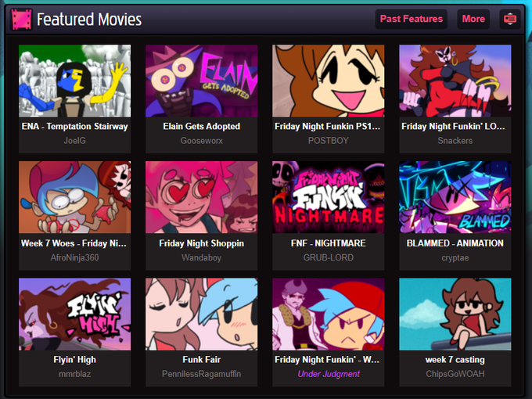Open BLAMMED - ANIMATION thumbnail
Screen dimensions: 532x399
[455, 197]
